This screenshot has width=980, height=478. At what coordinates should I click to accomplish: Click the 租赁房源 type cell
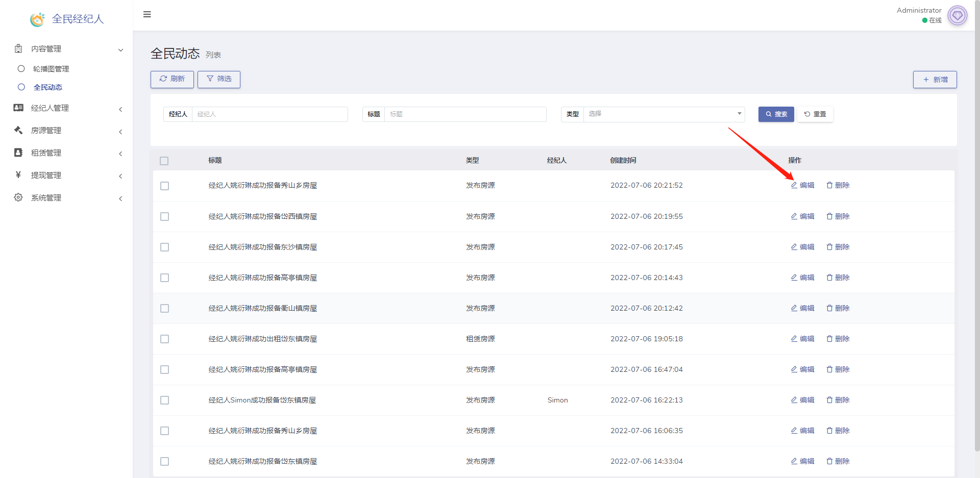480,339
